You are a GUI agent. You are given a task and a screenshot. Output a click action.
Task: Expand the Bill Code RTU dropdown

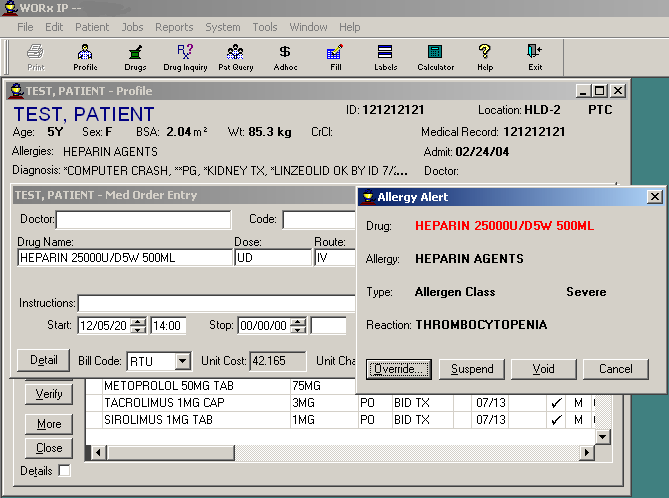coord(182,361)
